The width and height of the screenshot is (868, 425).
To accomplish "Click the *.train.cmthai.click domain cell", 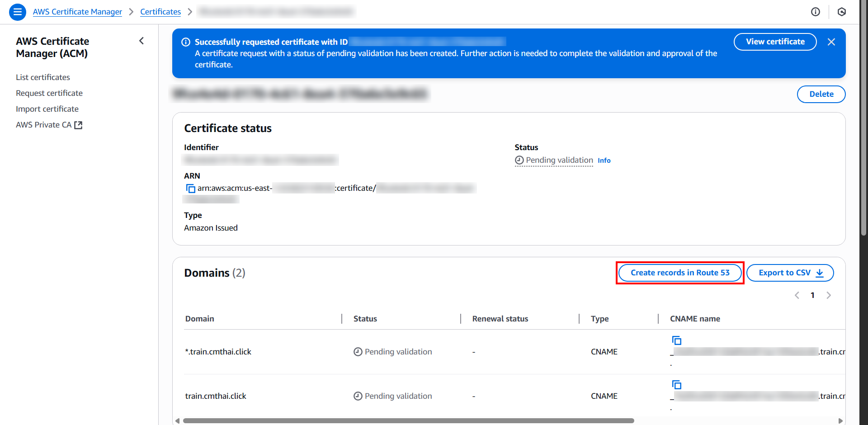I will (218, 352).
